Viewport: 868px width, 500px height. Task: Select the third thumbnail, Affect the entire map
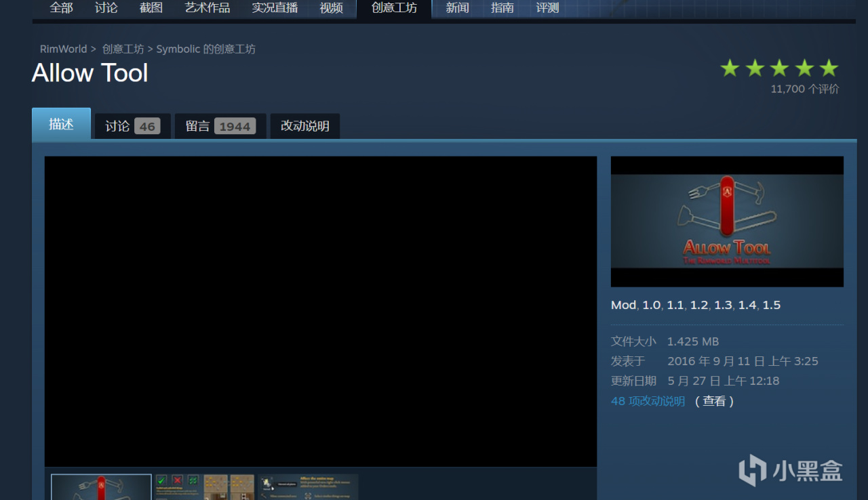(x=308, y=486)
